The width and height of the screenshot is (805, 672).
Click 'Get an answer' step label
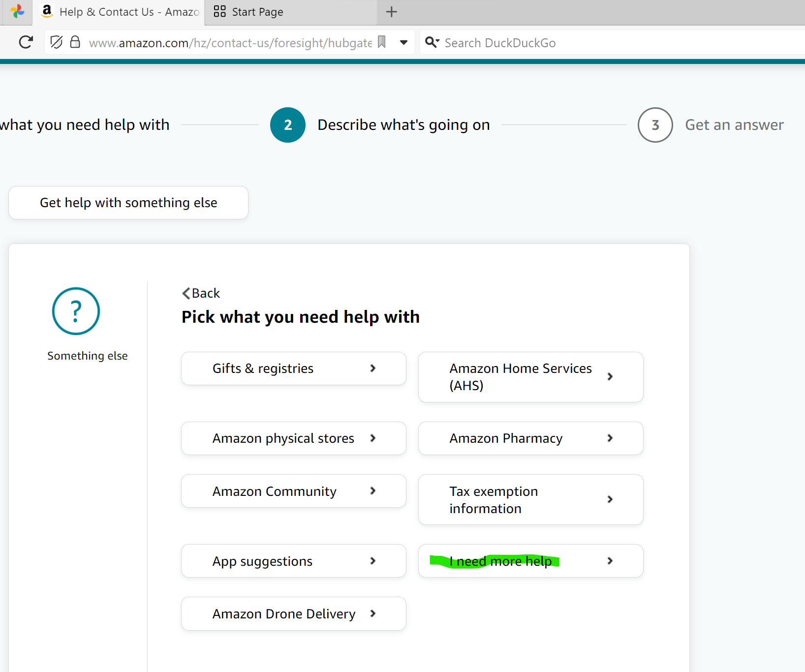click(734, 125)
